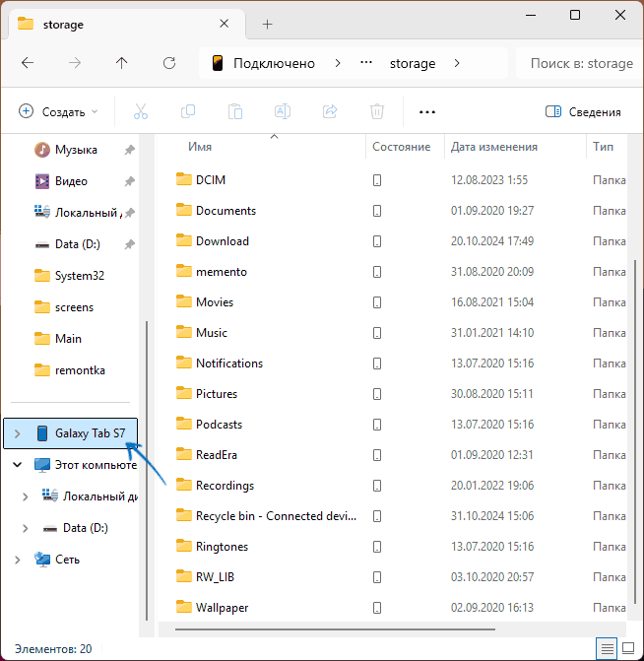
Task: Expand the chevron after storage in address bar
Action: 457,63
